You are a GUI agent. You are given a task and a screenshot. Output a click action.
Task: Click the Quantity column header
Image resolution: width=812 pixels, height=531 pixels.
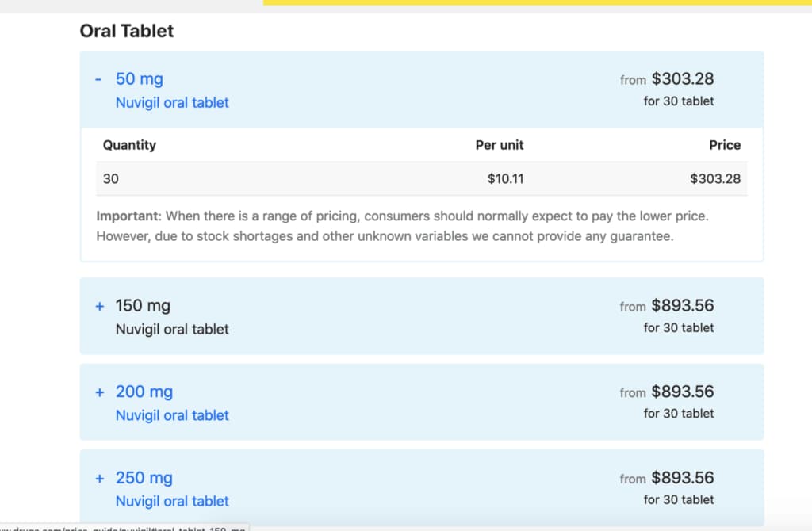[129, 145]
